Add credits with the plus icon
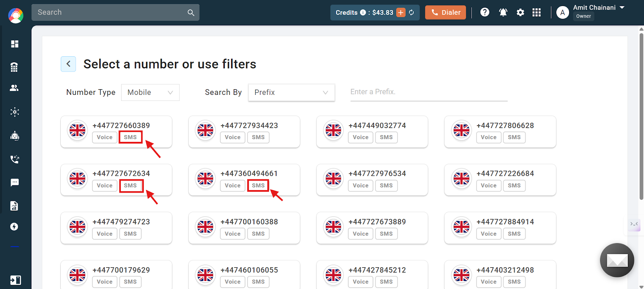This screenshot has width=644, height=289. pos(401,12)
